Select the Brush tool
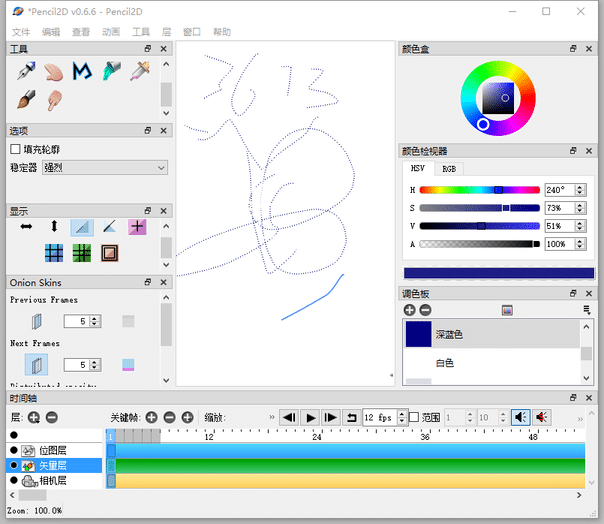604x524 pixels. pos(26,100)
